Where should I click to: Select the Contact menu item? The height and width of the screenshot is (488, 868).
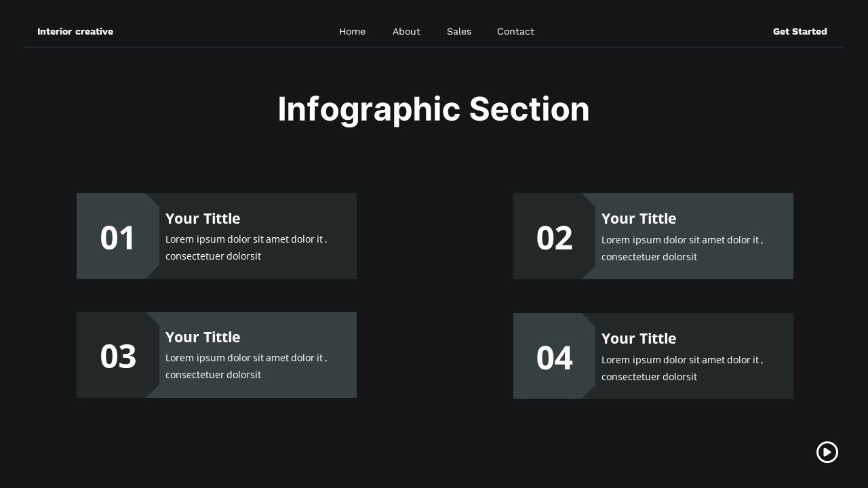pos(515,31)
